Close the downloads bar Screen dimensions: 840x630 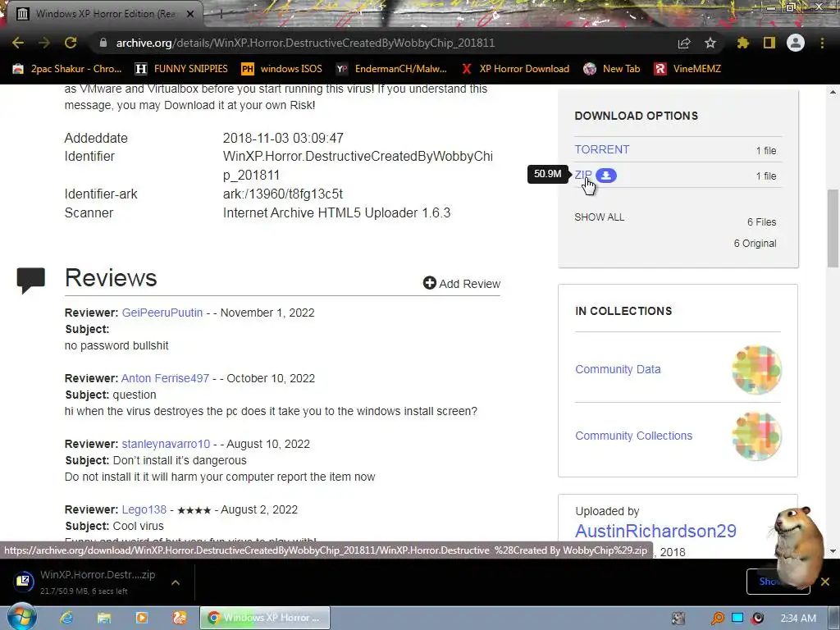pyautogui.click(x=825, y=582)
